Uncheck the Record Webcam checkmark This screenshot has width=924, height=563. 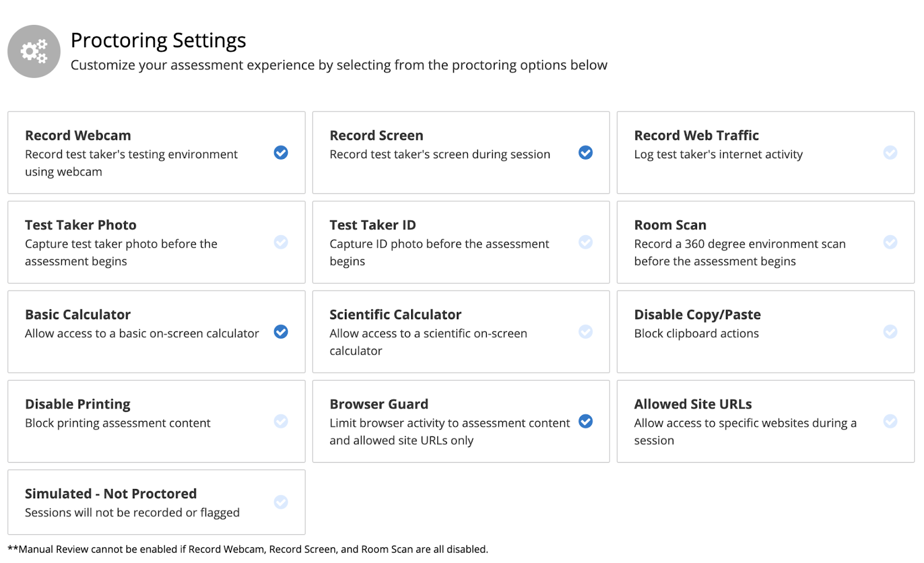(x=281, y=152)
